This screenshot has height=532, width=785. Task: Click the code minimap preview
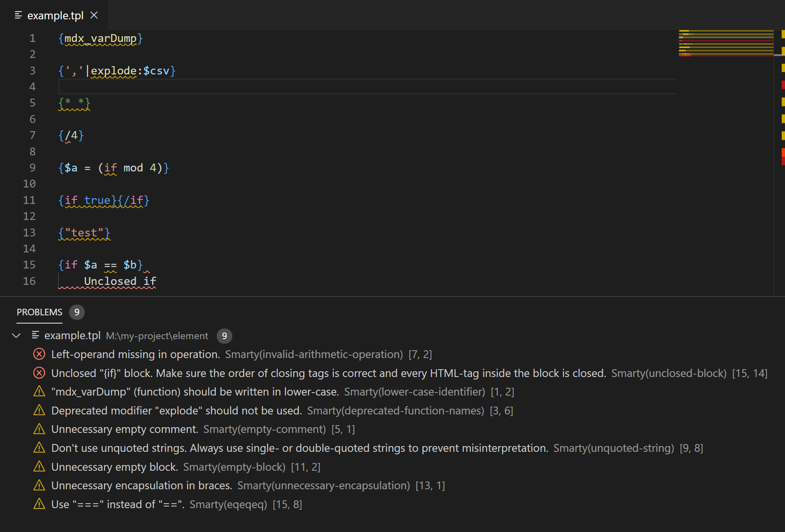(x=726, y=43)
